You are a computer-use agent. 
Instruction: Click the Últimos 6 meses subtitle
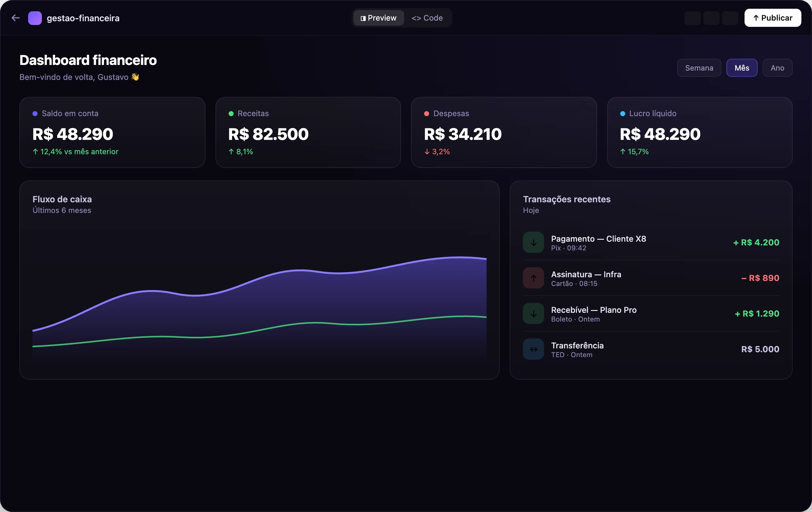[x=62, y=210]
